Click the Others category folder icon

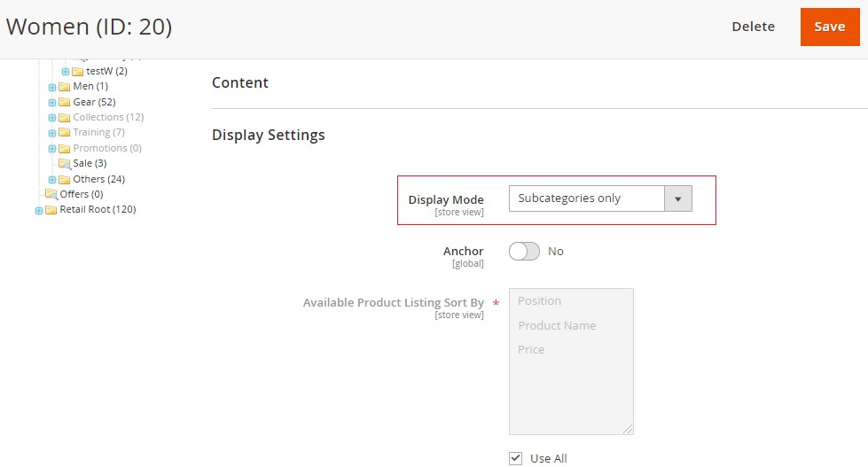tap(64, 179)
